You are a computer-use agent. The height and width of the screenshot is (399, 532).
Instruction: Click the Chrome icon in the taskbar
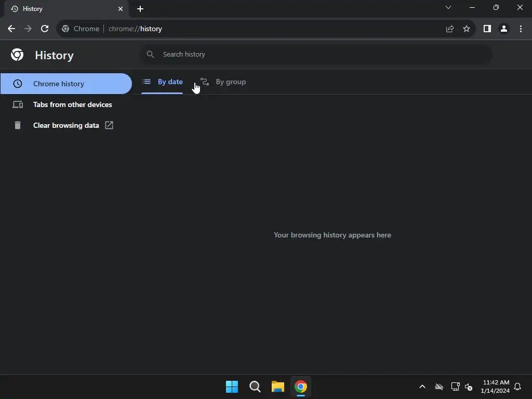point(301,387)
